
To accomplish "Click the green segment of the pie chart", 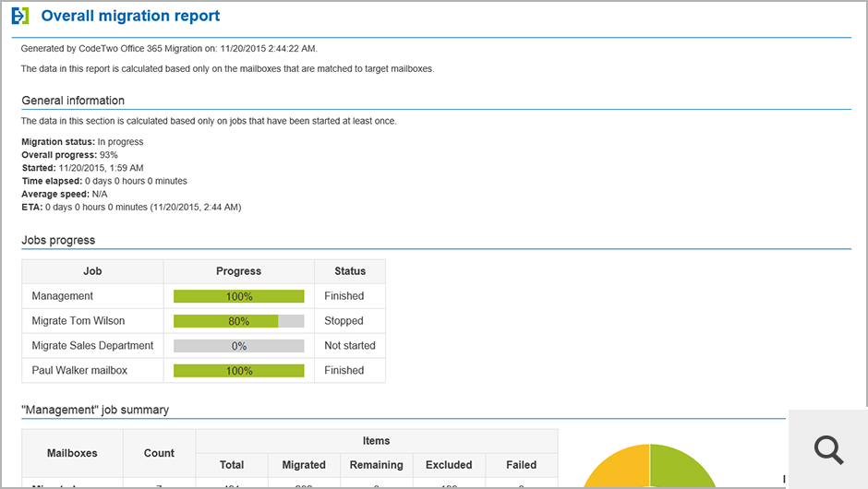I will (x=681, y=468).
